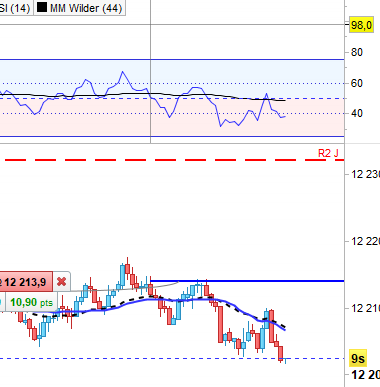Image resolution: width=380 pixels, height=387 pixels.
Task: Select the 10,90 pts gain label
Action: pyautogui.click(x=31, y=302)
